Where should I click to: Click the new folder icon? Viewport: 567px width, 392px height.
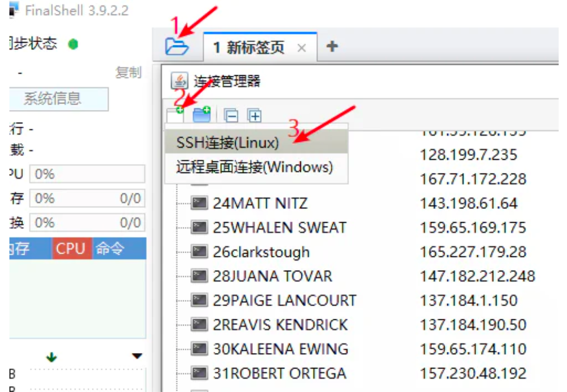(201, 114)
